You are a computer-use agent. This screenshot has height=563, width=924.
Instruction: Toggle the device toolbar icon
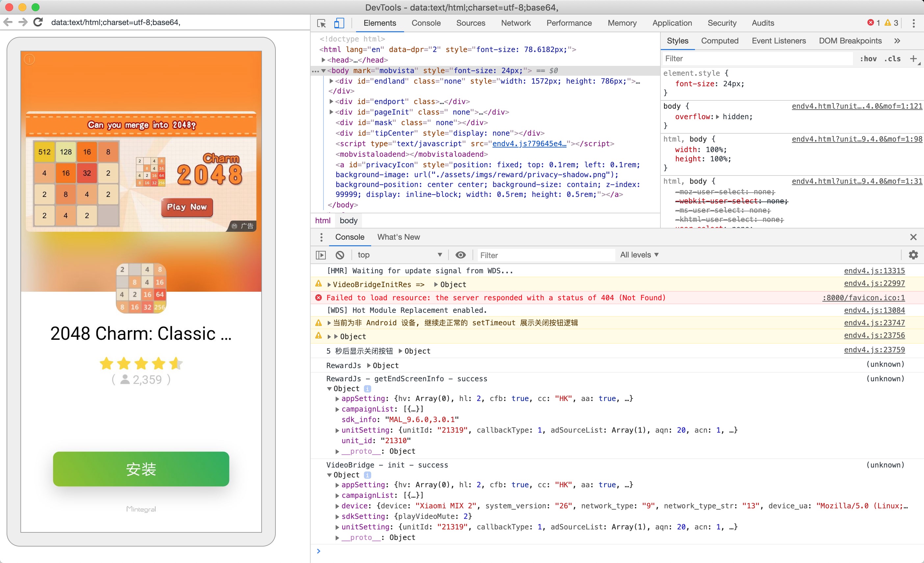coord(339,23)
